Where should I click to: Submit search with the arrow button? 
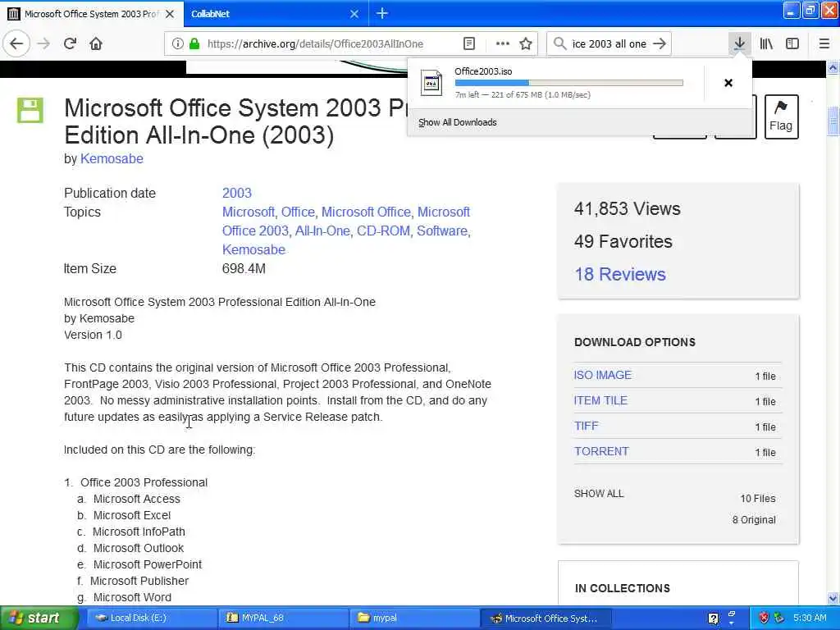click(660, 43)
